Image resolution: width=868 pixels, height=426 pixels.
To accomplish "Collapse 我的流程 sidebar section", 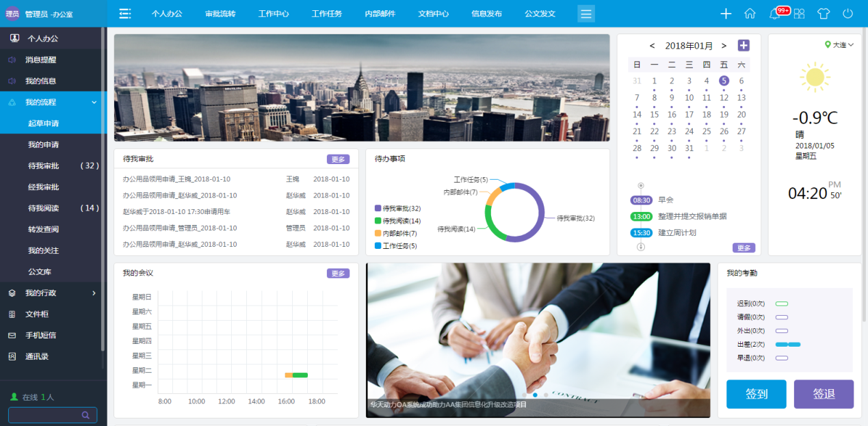I will tap(94, 102).
